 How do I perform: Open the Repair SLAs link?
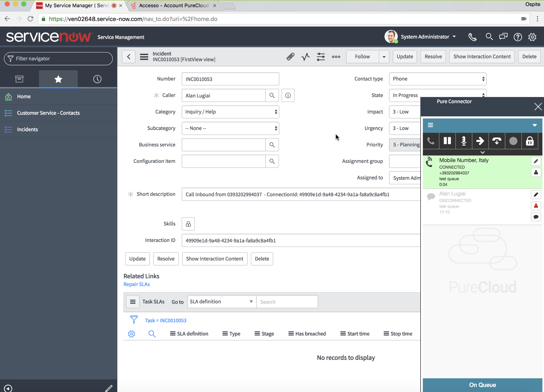(137, 284)
